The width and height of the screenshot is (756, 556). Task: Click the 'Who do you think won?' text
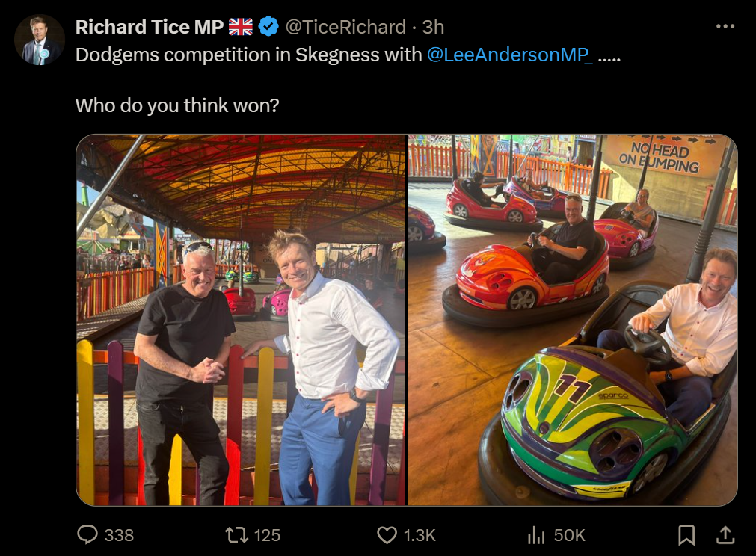[177, 105]
